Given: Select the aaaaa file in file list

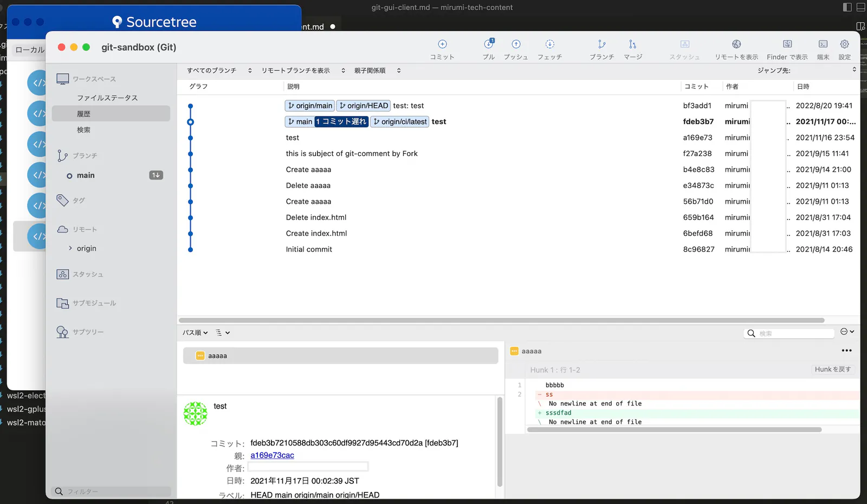Looking at the screenshot, I should click(x=340, y=356).
